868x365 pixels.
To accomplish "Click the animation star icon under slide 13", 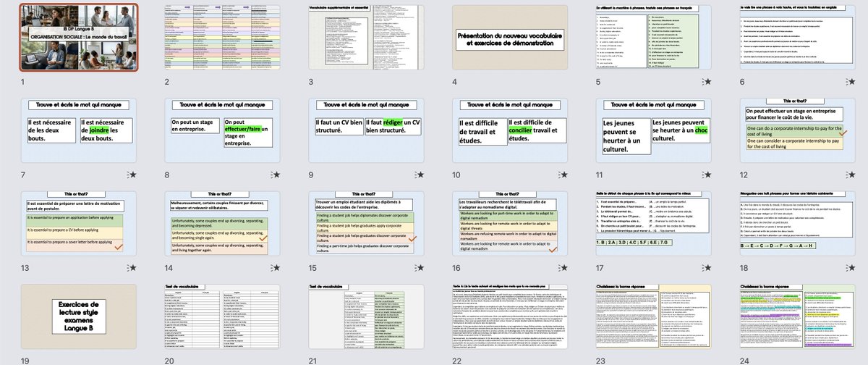I will pos(132,267).
